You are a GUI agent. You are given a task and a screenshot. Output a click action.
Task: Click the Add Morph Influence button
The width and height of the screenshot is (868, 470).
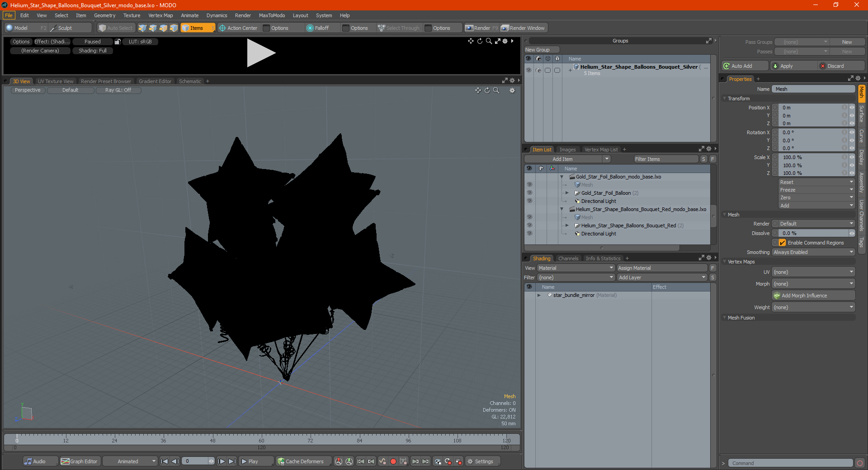813,296
